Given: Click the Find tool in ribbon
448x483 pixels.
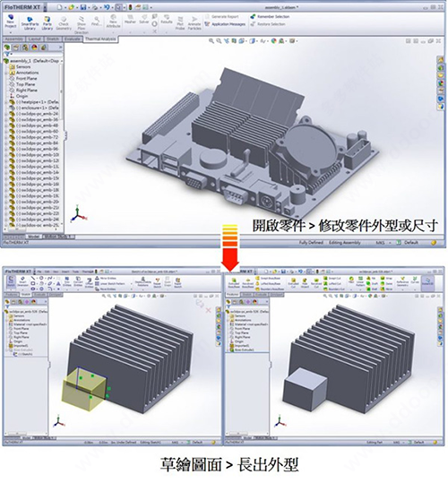Looking at the screenshot, I should point(97,21).
